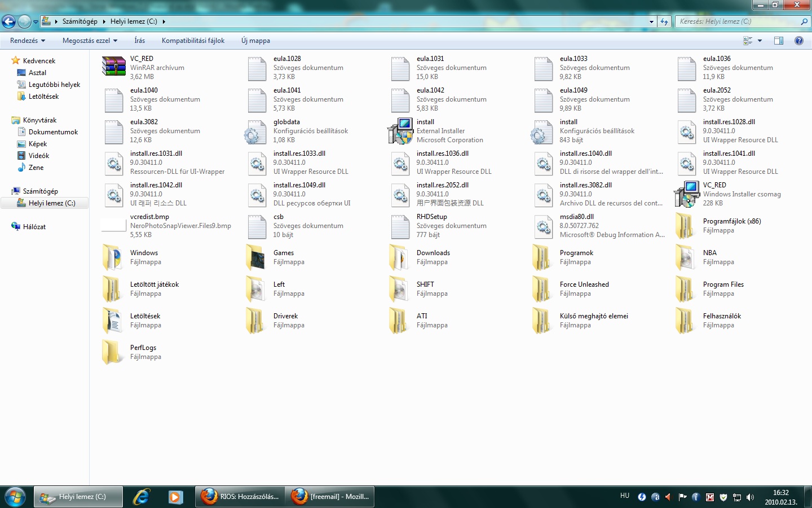Open the Rendezés dropdown menu
Screen dimensions: 812x508
(27, 41)
